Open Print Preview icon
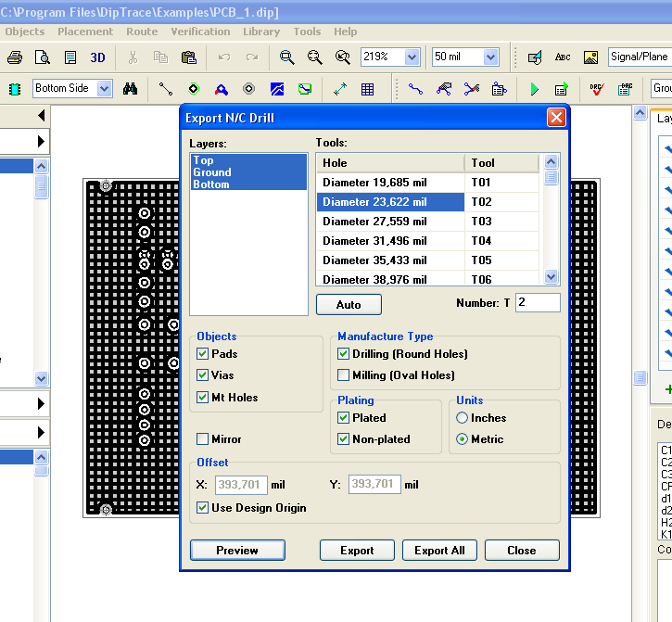This screenshot has width=672, height=622. (x=42, y=57)
